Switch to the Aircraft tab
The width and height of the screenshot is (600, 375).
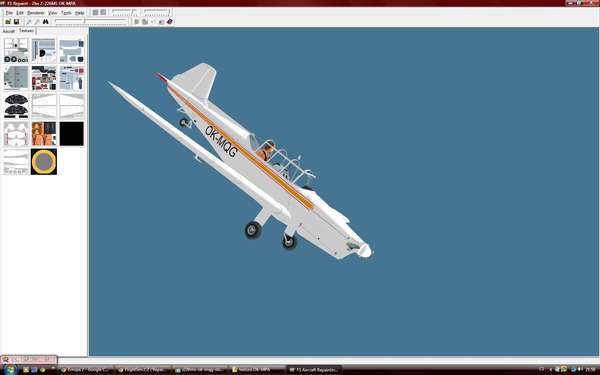8,31
